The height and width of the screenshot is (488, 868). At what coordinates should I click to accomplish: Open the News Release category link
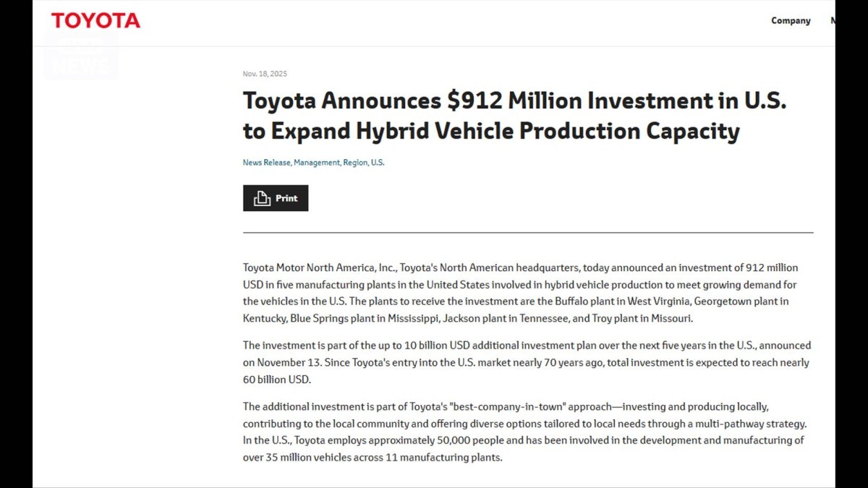(266, 163)
